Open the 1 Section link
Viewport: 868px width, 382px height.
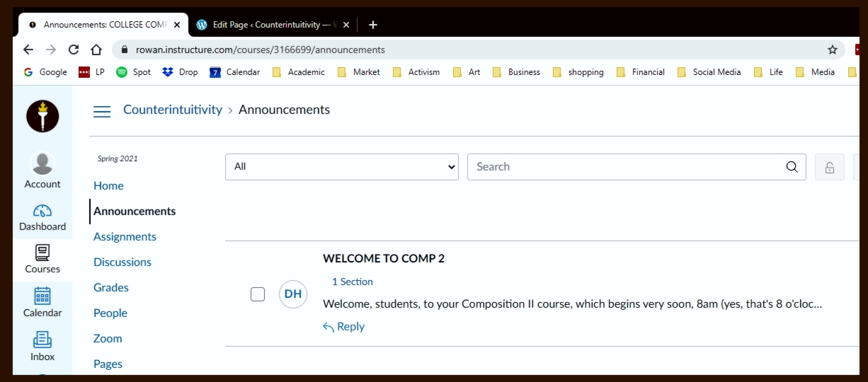pos(353,282)
